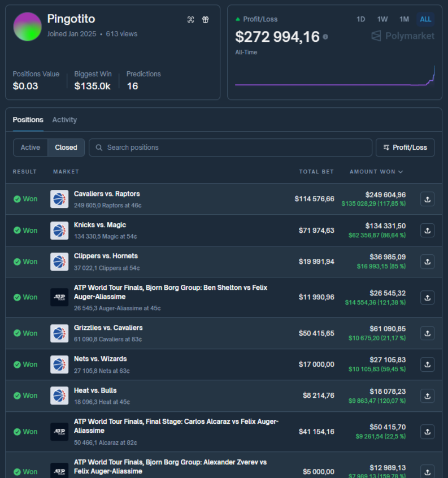Click the Result column header
This screenshot has width=448, height=478.
click(25, 172)
